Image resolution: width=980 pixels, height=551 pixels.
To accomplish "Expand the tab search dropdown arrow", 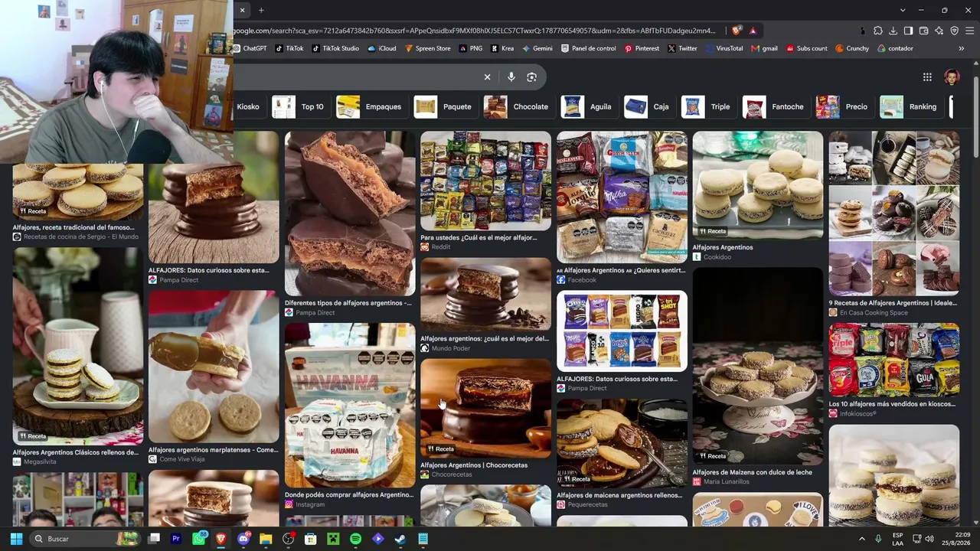I will [903, 10].
